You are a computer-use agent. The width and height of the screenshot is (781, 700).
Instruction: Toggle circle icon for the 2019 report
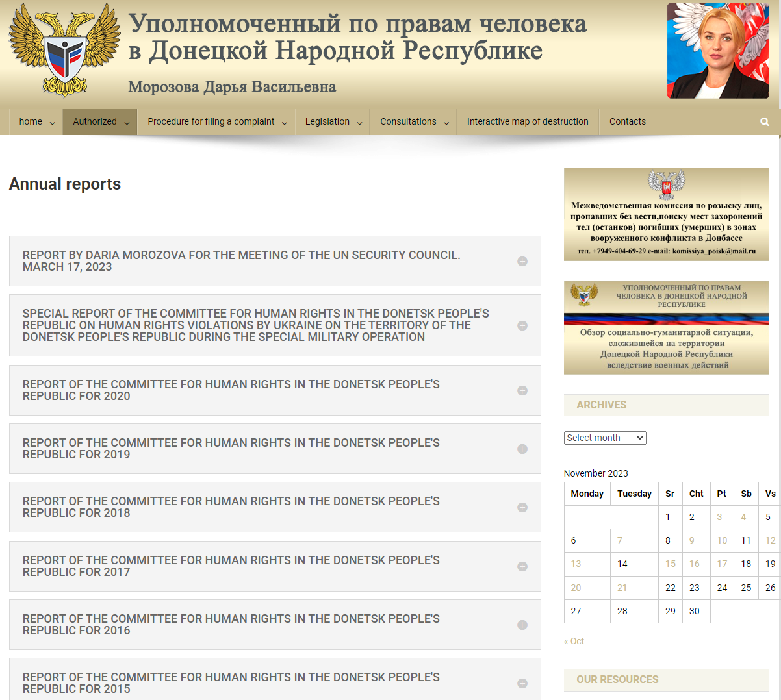[x=522, y=449]
